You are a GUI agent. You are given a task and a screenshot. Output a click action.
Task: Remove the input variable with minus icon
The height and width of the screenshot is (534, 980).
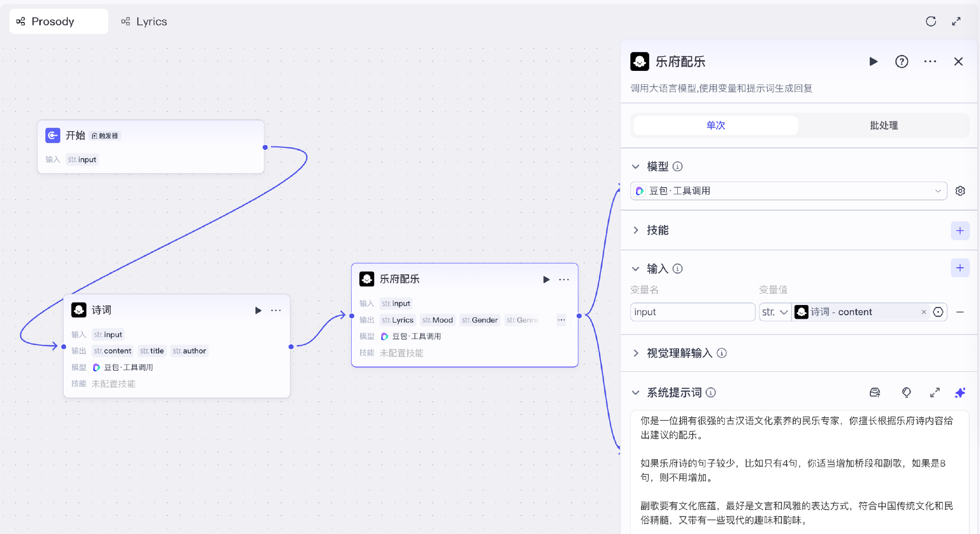pyautogui.click(x=961, y=312)
